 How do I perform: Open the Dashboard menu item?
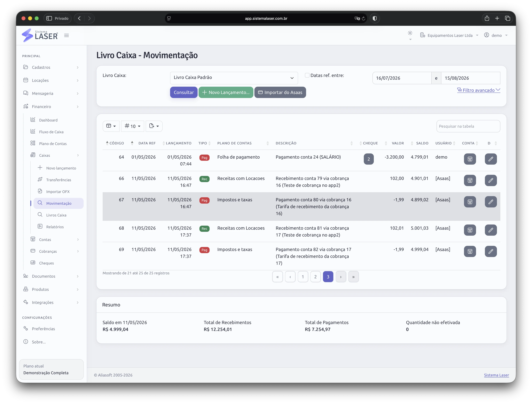[48, 120]
